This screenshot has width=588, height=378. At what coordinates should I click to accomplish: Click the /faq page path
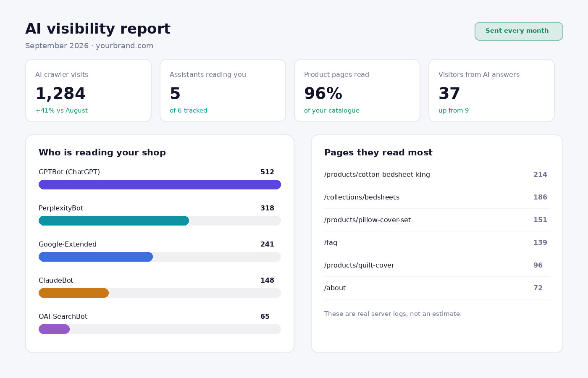coord(331,243)
